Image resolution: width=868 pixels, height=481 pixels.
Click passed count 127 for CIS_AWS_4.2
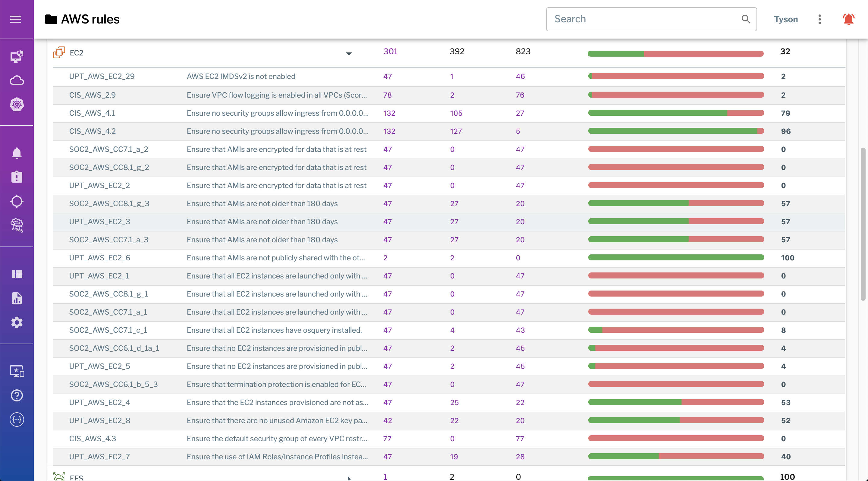456,131
